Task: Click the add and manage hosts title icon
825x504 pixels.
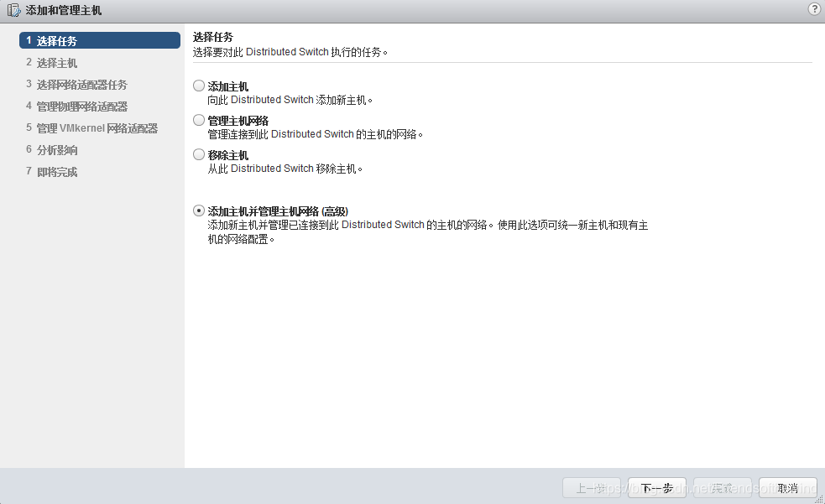Action: coord(13,10)
